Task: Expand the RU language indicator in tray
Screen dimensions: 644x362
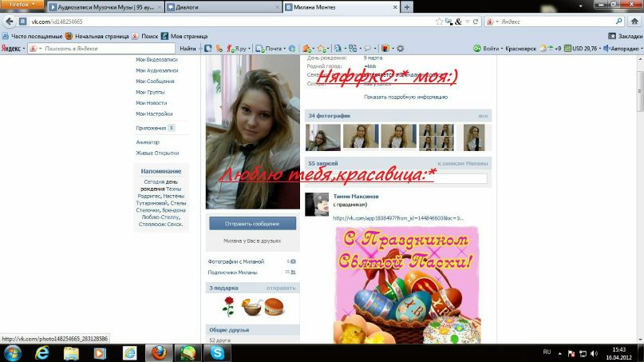Action: click(x=547, y=352)
